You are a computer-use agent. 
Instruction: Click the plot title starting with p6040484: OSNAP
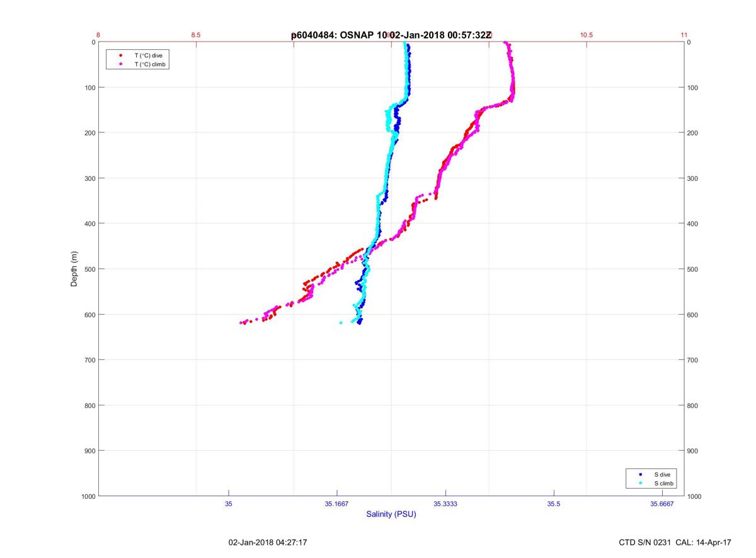pos(391,35)
